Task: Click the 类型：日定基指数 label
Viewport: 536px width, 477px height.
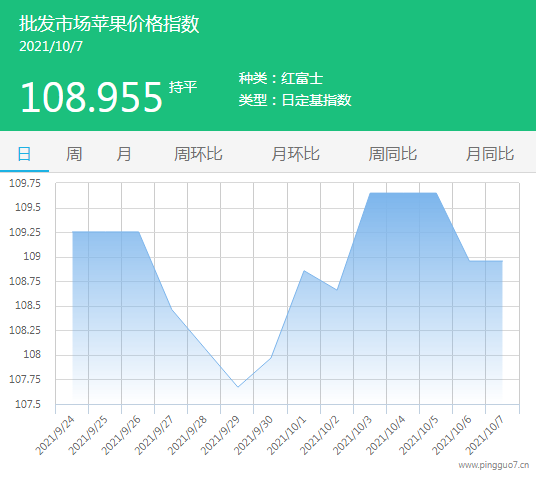Action: [295, 100]
